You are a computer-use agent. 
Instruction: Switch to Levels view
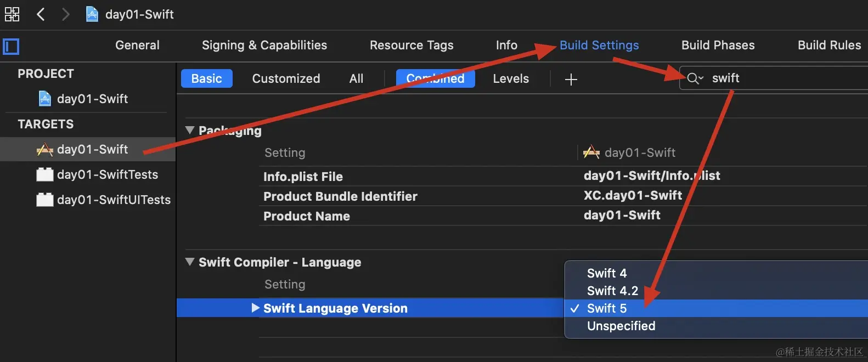(x=510, y=78)
